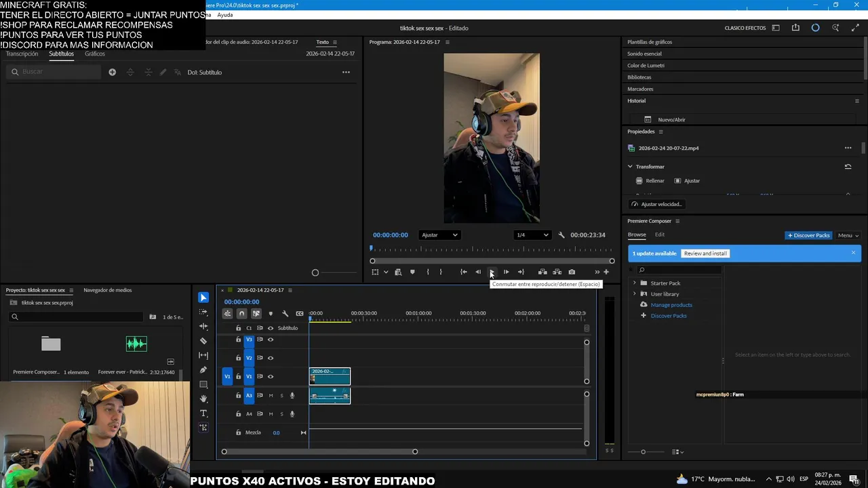
Task: Click the Manage products link
Action: tap(671, 305)
